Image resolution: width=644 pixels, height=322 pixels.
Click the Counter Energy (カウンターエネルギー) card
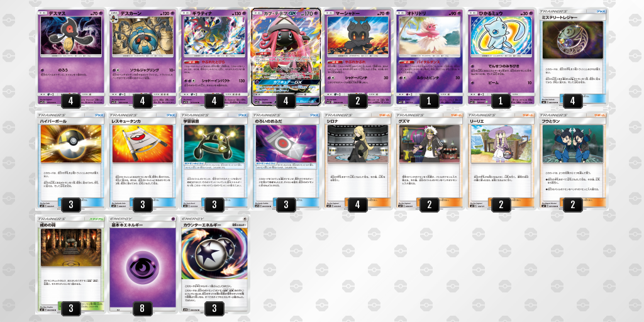tap(214, 265)
